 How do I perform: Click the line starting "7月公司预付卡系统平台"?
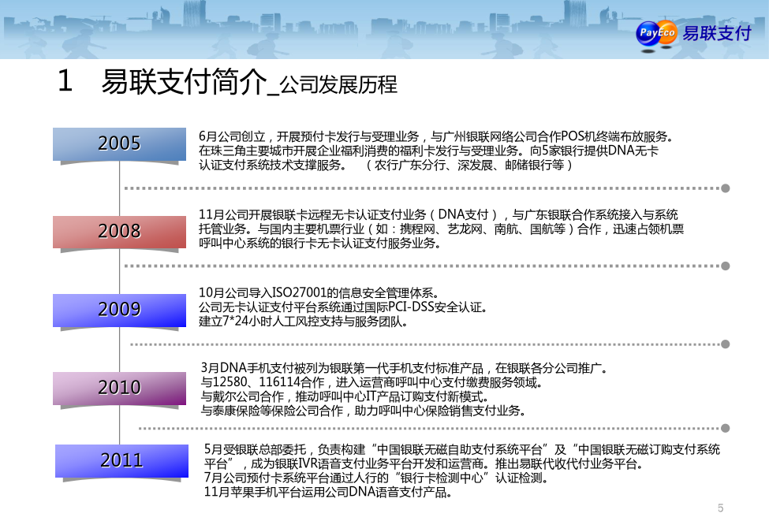point(376,478)
